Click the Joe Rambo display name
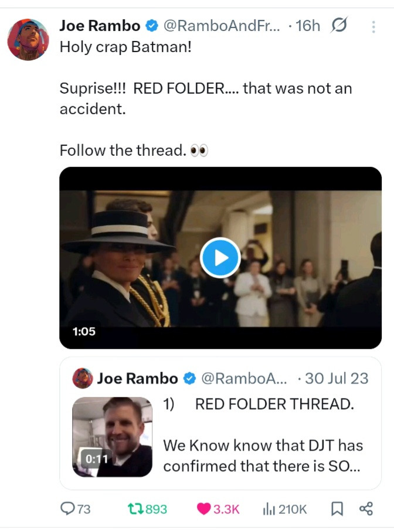The width and height of the screenshot is (394, 532). pyautogui.click(x=100, y=26)
